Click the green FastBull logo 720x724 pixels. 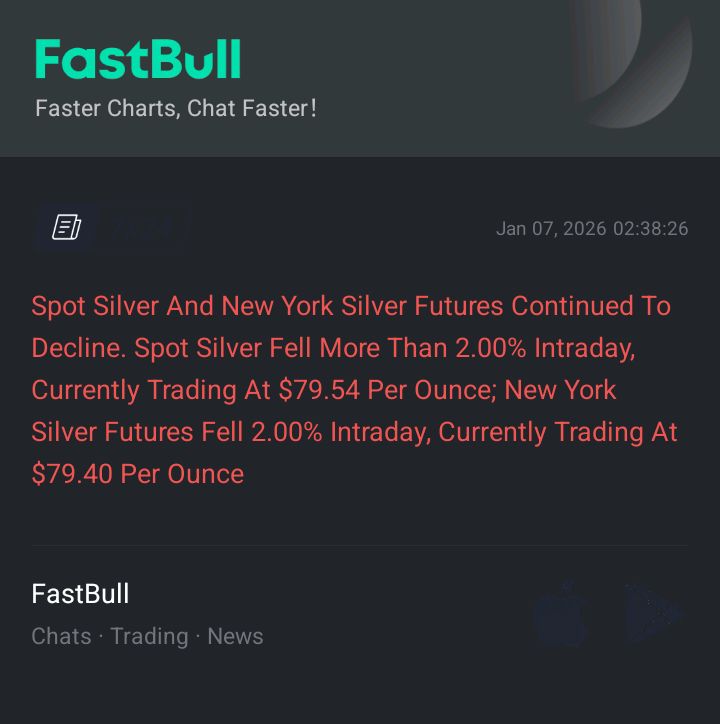pos(138,60)
